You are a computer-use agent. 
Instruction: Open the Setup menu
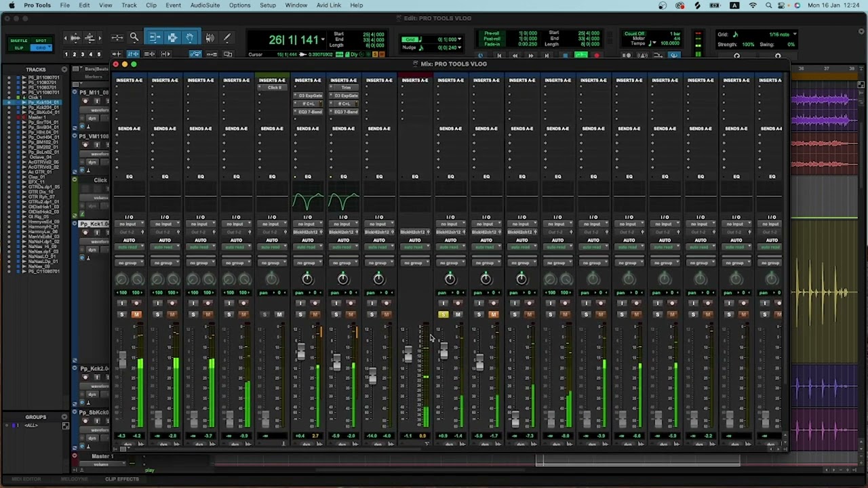268,5
